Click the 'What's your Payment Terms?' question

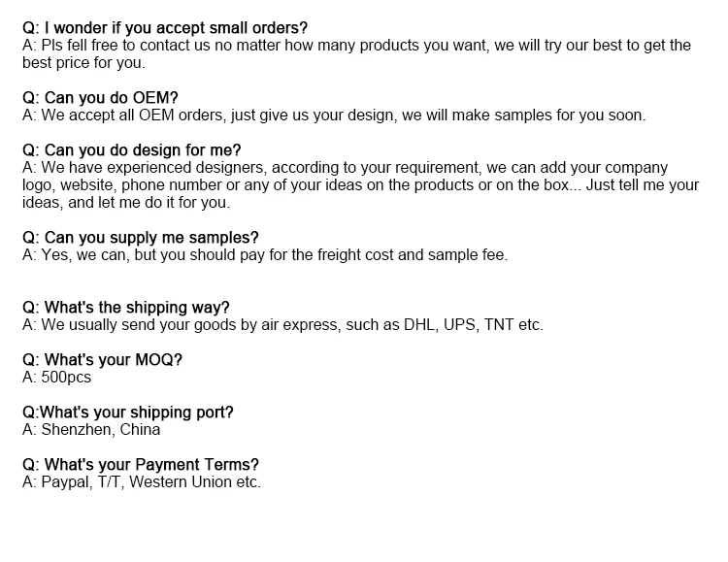[140, 465]
